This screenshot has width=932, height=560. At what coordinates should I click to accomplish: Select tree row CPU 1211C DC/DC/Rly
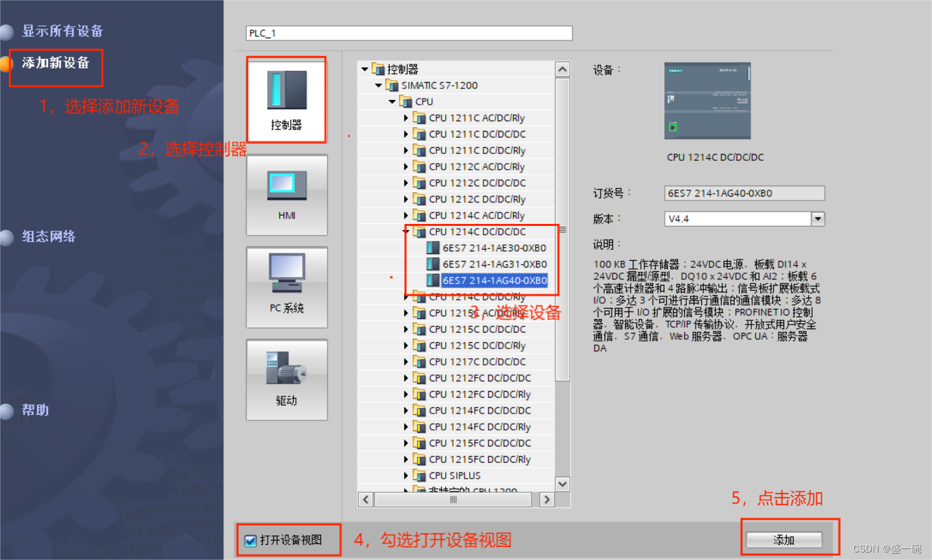click(456, 151)
